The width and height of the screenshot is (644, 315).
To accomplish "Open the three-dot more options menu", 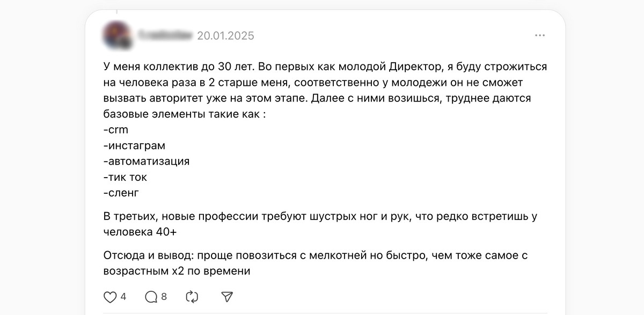I will [x=540, y=36].
